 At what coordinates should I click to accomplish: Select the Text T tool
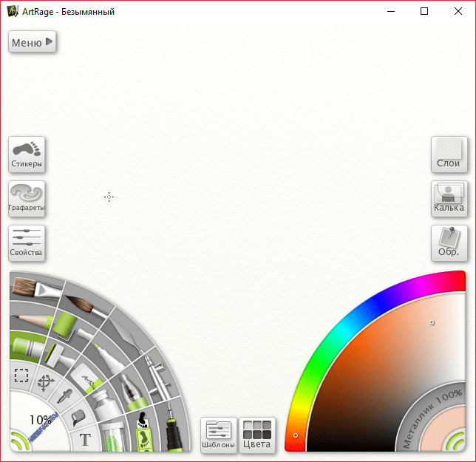85,439
